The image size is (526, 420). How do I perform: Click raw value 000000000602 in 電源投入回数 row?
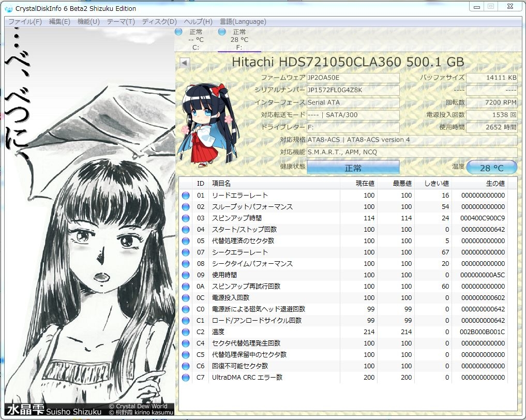(x=483, y=298)
